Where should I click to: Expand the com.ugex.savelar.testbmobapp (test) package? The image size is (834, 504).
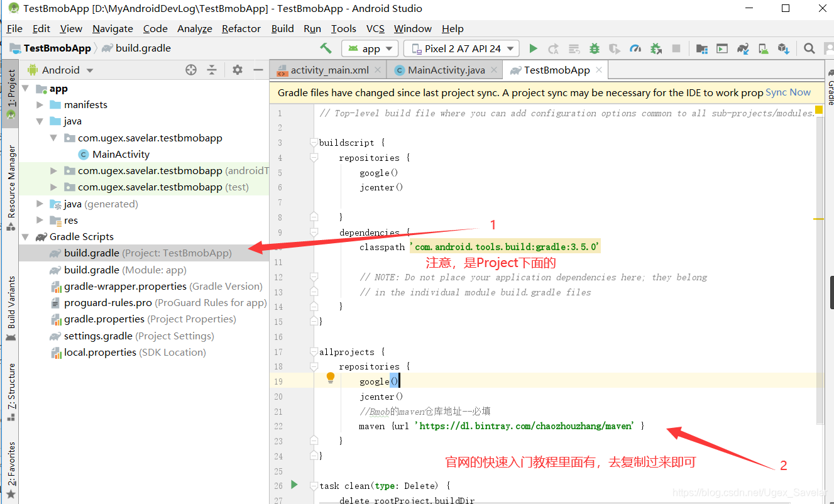point(54,187)
